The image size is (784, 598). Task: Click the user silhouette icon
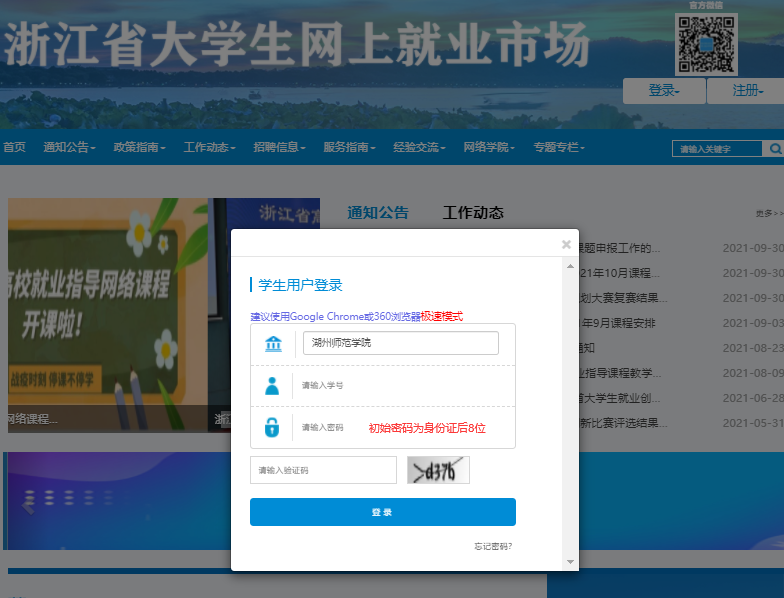tap(272, 385)
